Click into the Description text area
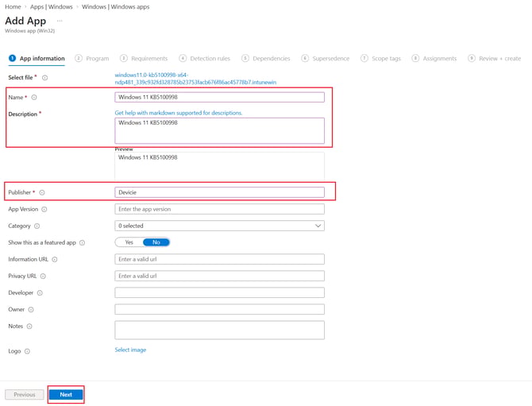 coord(219,130)
